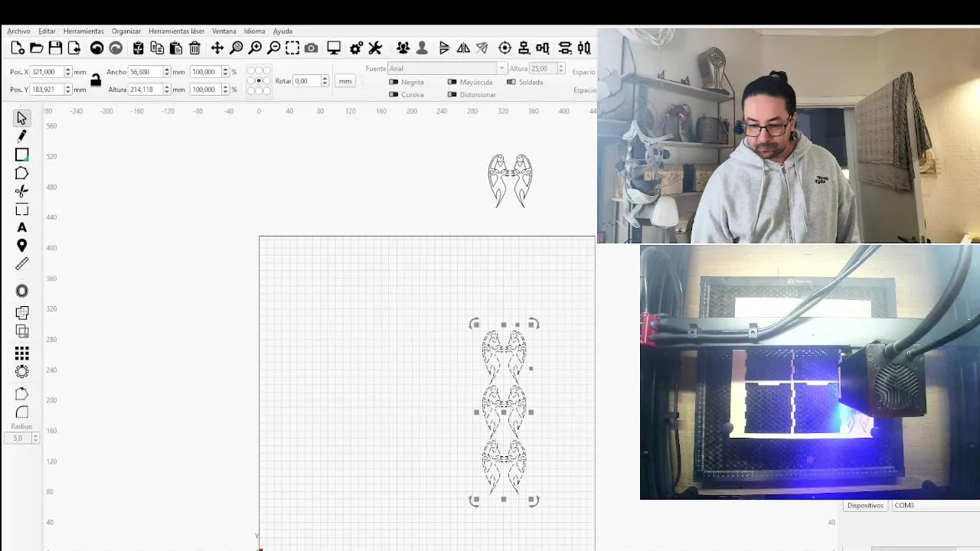Open the settings gears icon

(356, 48)
